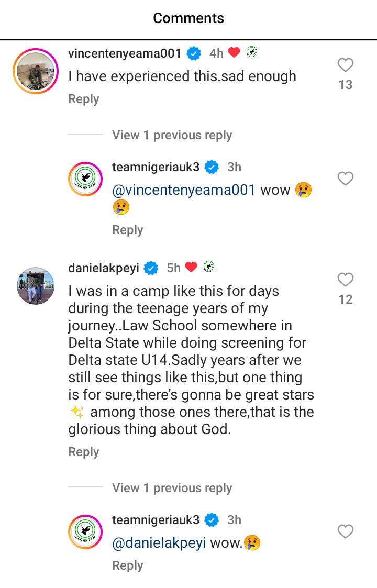Image resolution: width=377 pixels, height=588 pixels.
Task: Like vincentenyeama001's comment with heart icon
Action: point(345,65)
